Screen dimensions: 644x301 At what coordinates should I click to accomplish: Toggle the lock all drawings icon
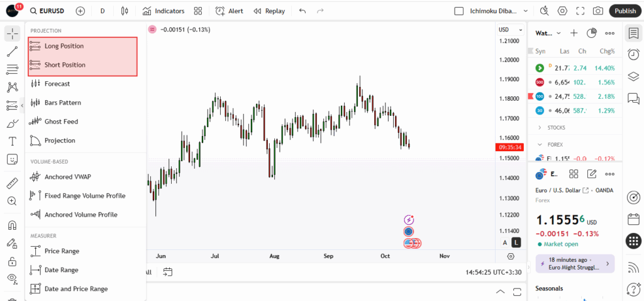[x=12, y=261]
